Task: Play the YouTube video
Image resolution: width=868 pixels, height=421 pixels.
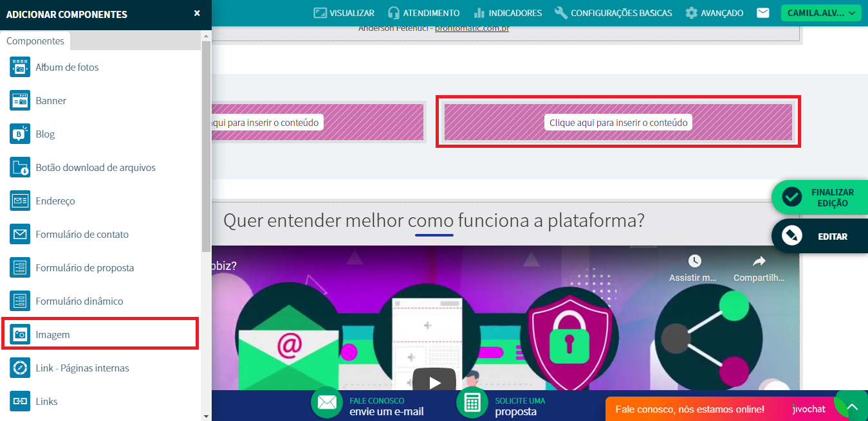Action: click(435, 382)
